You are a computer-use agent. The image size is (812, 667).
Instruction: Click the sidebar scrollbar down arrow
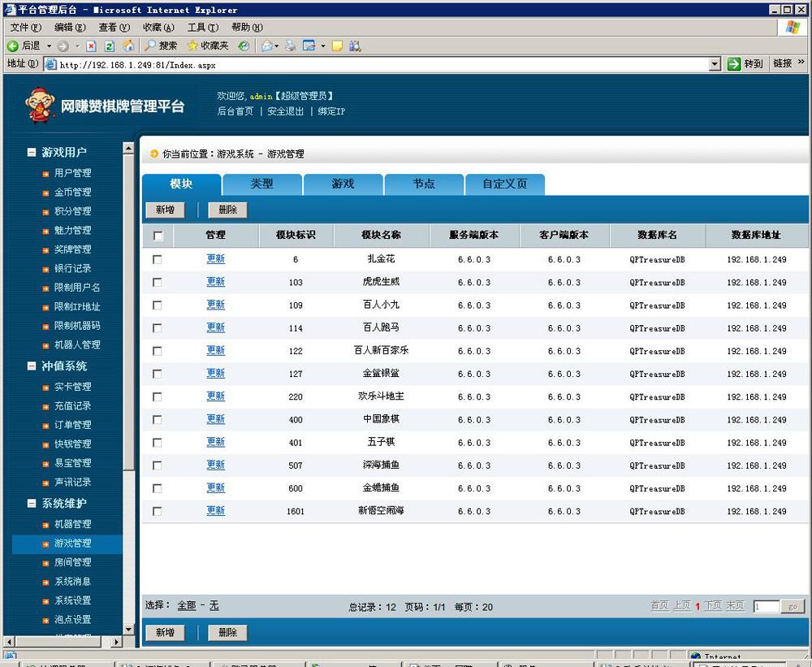[128, 629]
